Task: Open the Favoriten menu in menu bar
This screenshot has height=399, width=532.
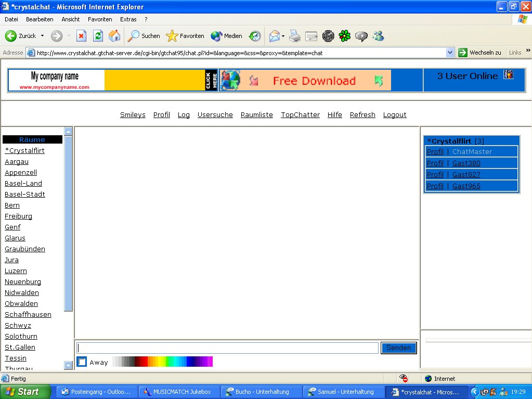Action: pyautogui.click(x=100, y=19)
